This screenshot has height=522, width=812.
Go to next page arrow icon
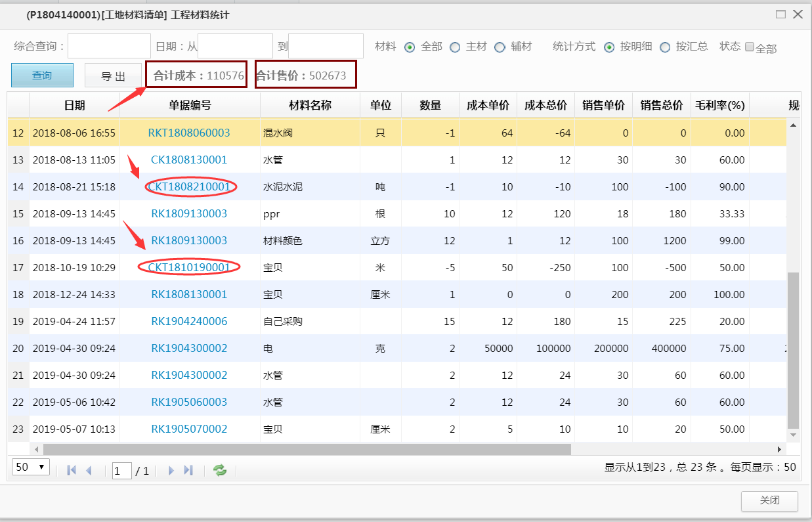[171, 470]
